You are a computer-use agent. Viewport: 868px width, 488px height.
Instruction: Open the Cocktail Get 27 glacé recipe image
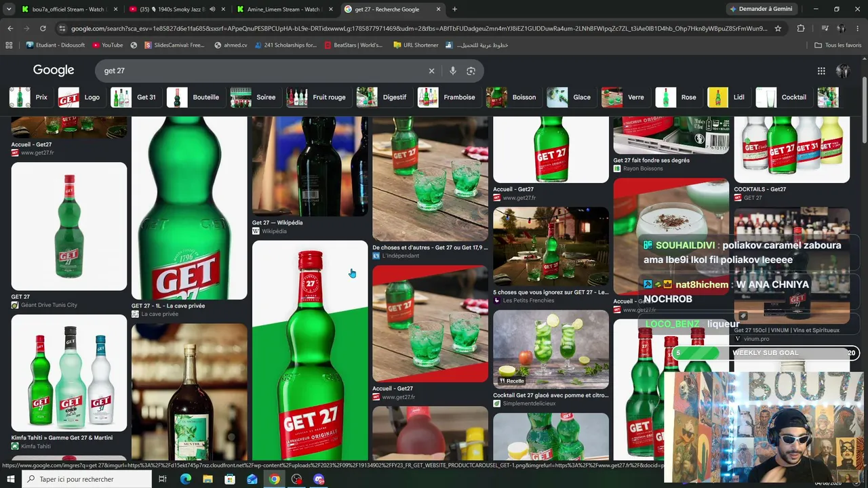551,348
